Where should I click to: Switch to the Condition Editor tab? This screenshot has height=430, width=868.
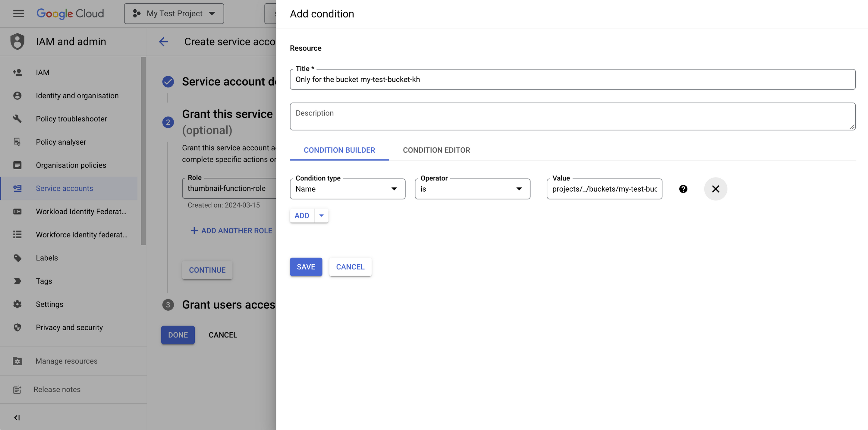coord(436,150)
